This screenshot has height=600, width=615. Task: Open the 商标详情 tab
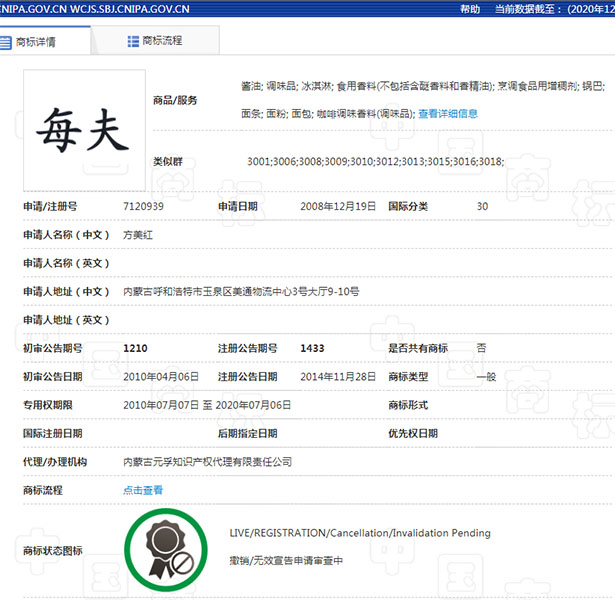pos(44,41)
